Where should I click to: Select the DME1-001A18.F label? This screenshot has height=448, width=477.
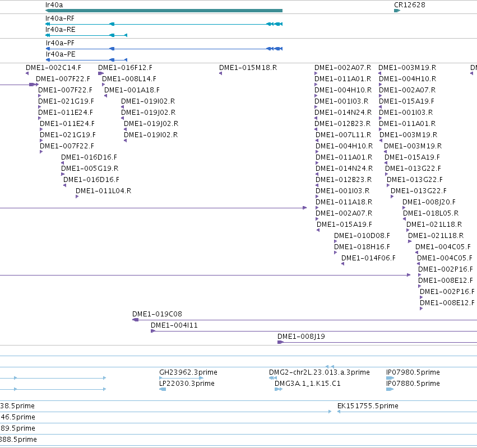132,90
